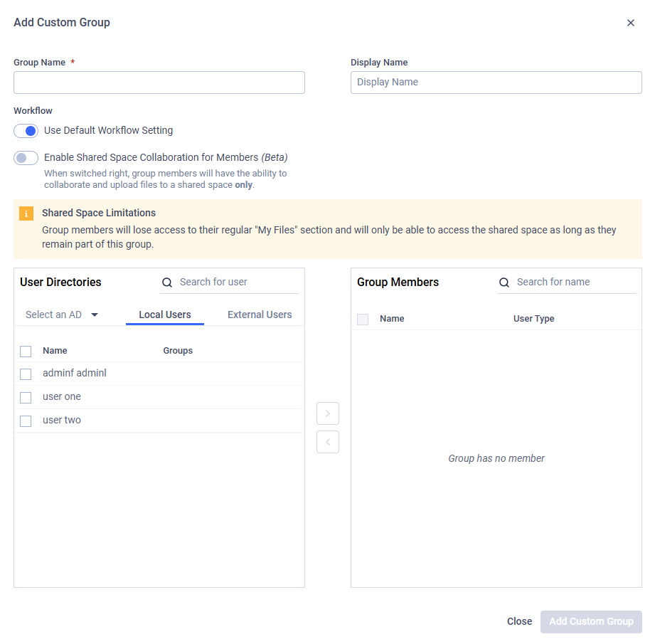Check the adminf adminl checkbox
655x644 pixels.
click(x=26, y=374)
